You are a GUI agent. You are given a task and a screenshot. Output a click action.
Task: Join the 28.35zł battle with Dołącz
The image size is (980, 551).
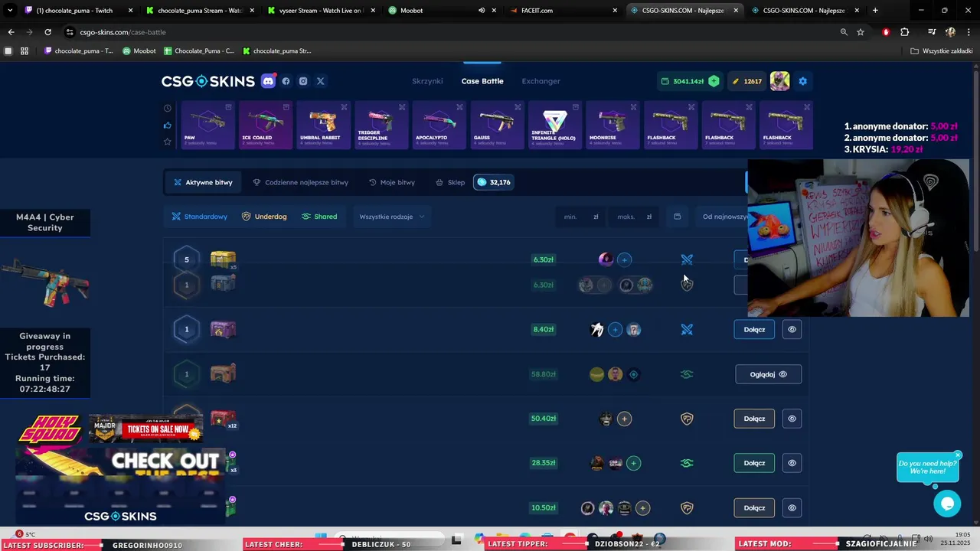point(754,463)
